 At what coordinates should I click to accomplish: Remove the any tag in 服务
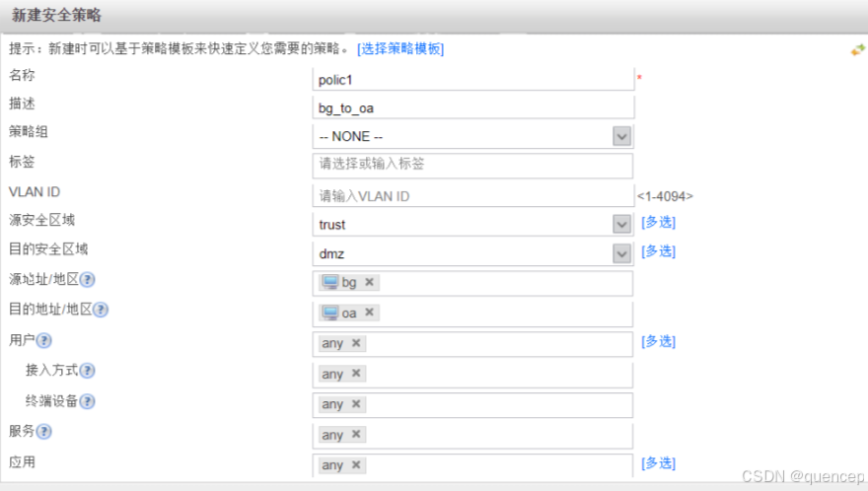(x=356, y=434)
